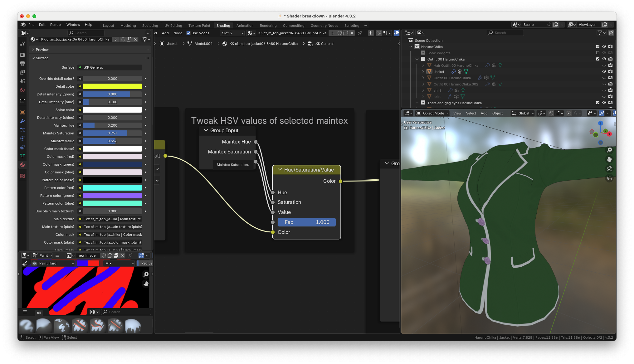Screen dimensions: 634x364
Task: Hide the Jacket object with eye icon
Action: 604,71
